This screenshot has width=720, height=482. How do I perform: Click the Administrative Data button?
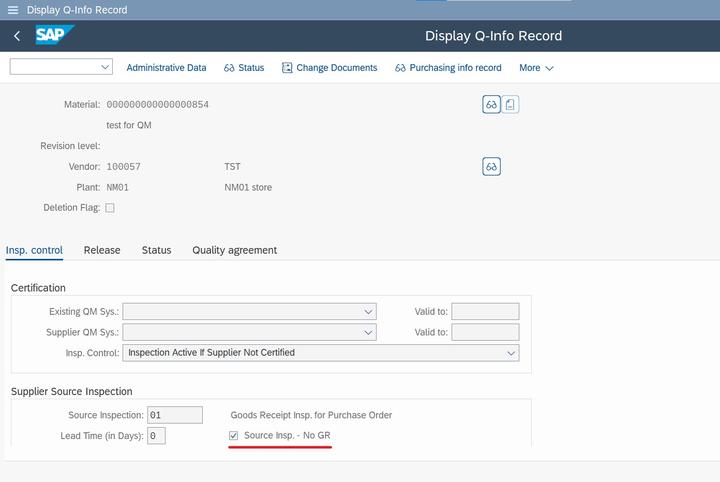click(166, 68)
